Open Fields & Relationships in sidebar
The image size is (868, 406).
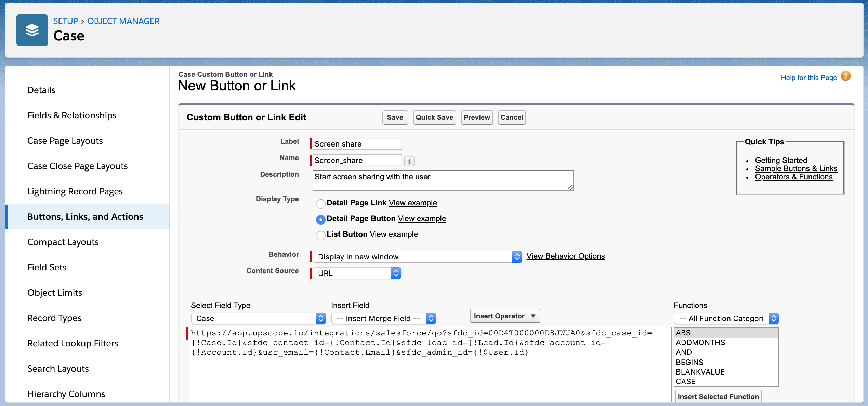pos(72,115)
